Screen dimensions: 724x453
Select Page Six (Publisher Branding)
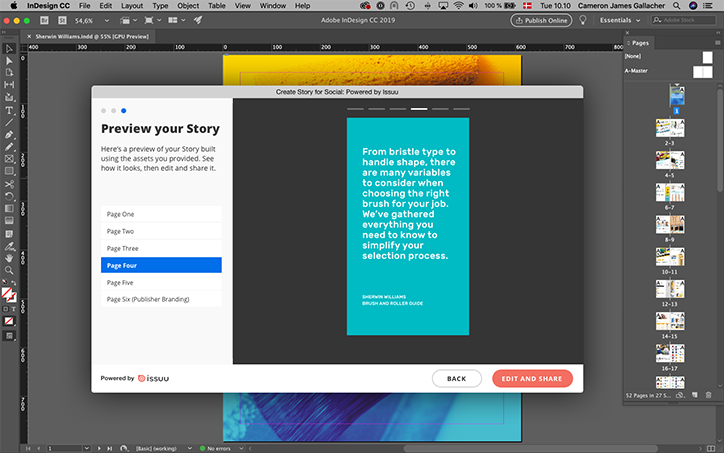pos(161,299)
